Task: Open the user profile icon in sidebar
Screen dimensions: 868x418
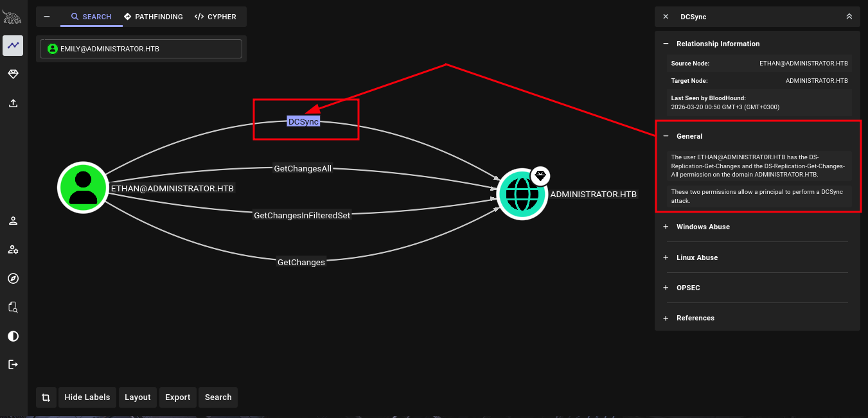Action: point(13,221)
